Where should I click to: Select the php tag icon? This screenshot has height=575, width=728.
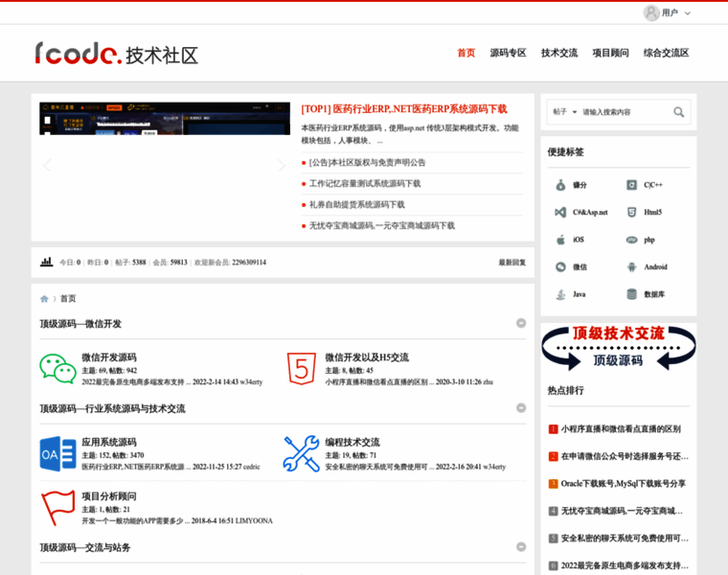[631, 240]
